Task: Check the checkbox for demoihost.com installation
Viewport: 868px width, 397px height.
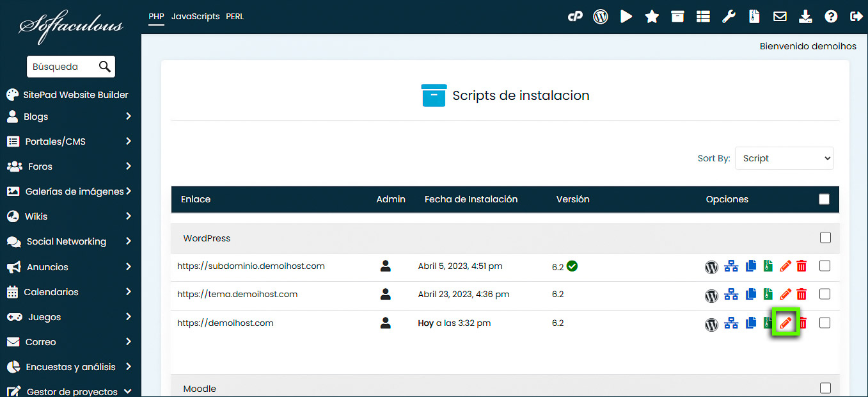Action: click(x=825, y=323)
